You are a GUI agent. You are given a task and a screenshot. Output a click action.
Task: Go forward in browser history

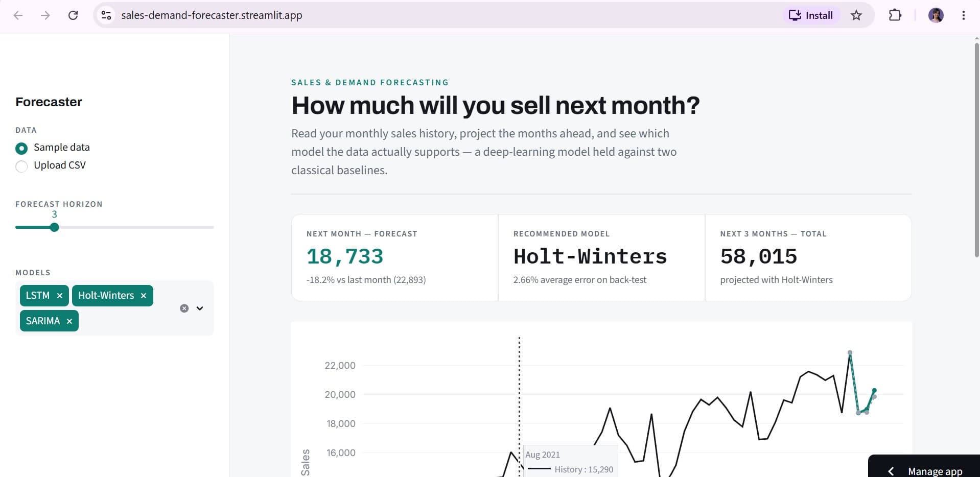click(x=45, y=15)
